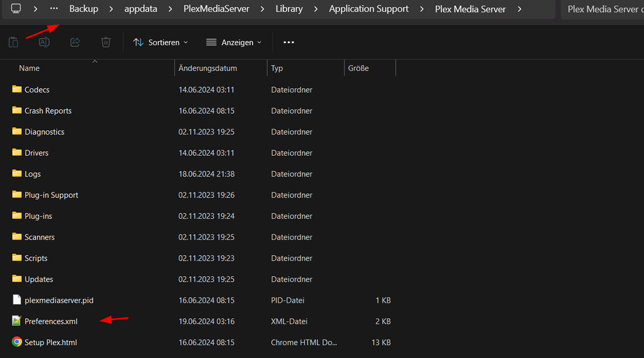644x358 pixels.
Task: Click the Paste clipboard icon in toolbar
Action: click(x=13, y=42)
